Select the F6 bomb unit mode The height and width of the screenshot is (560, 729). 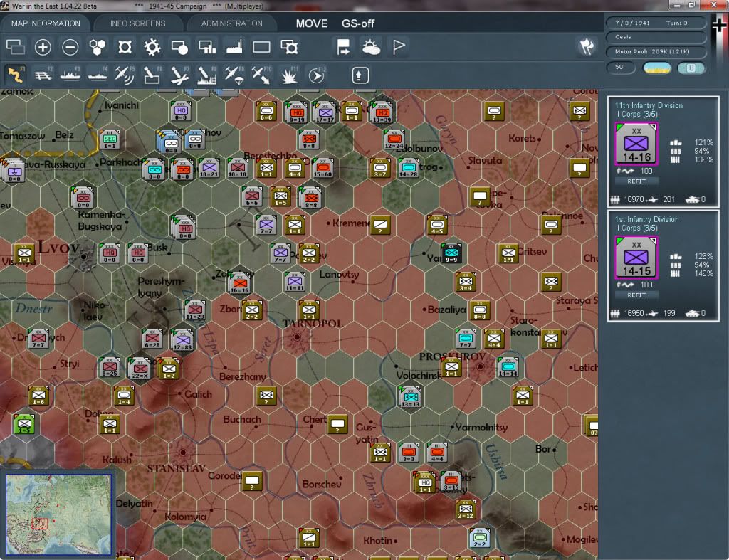(152, 75)
